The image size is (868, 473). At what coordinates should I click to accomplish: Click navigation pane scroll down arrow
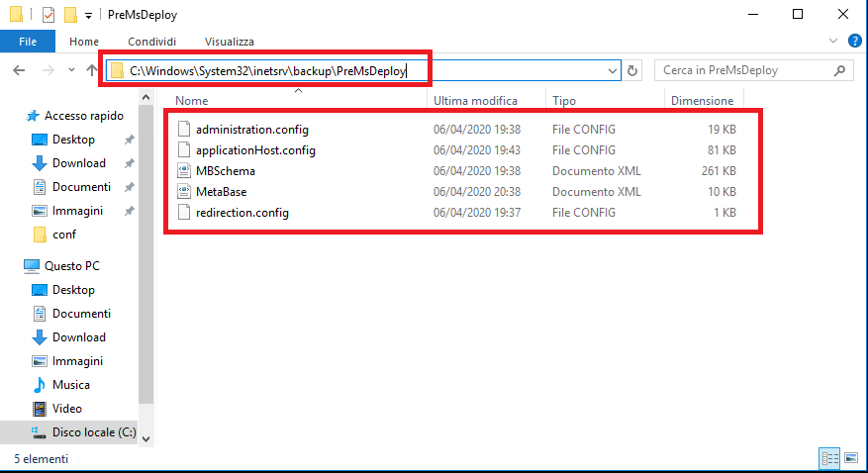tap(146, 439)
